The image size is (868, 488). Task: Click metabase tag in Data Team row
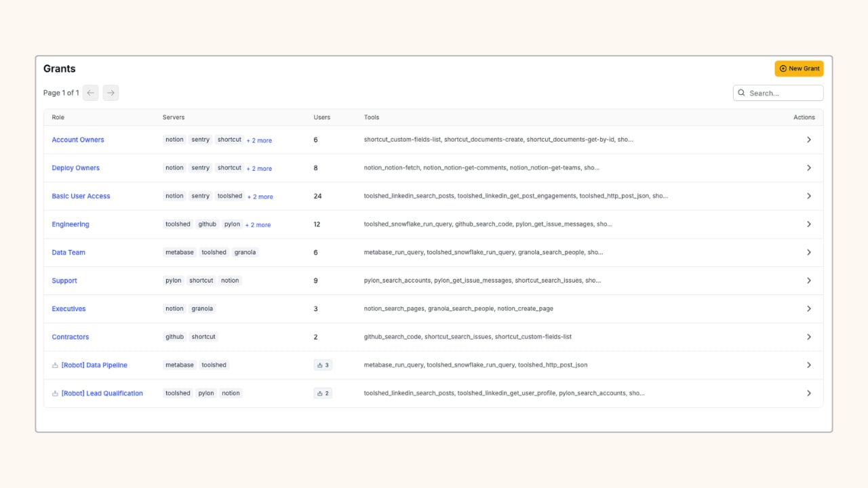coord(180,252)
